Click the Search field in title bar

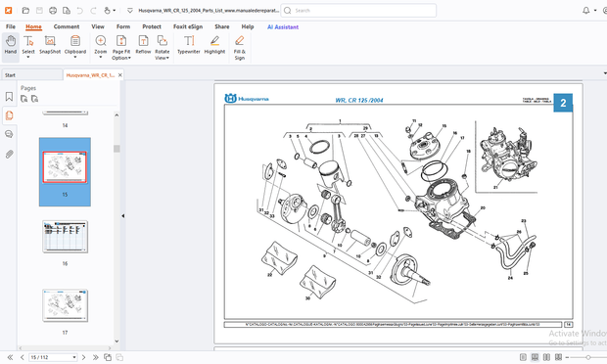click(x=358, y=11)
